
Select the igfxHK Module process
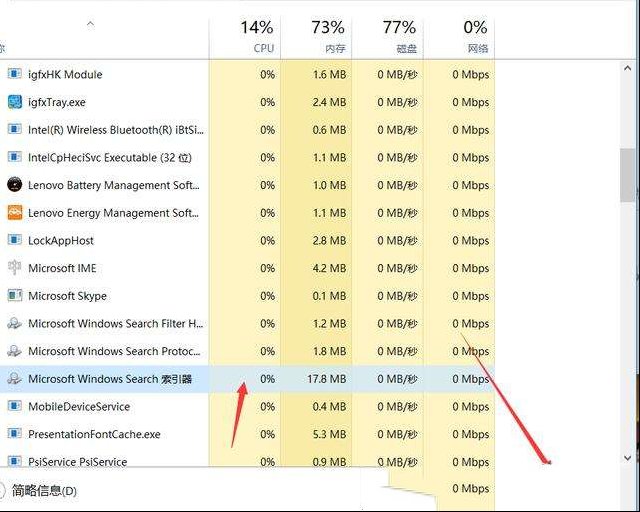[x=247, y=74]
